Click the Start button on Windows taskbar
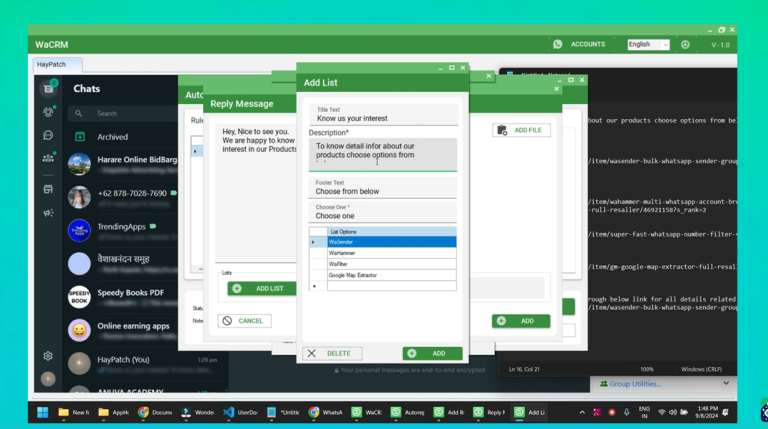The image size is (768, 429). [42, 412]
